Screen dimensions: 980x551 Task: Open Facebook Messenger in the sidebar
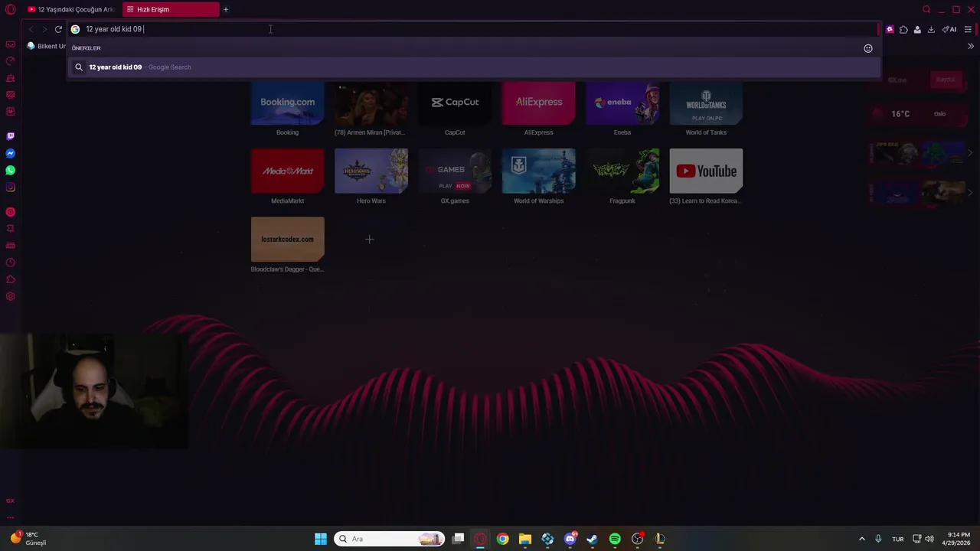11,153
